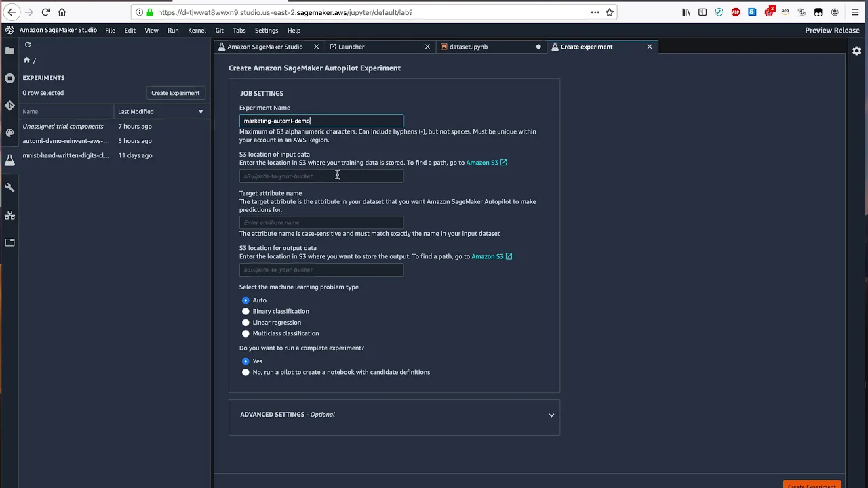Viewport: 868px width, 488px height.
Task: Select automl-demo-reinvent-aws experiment row
Action: (x=114, y=141)
